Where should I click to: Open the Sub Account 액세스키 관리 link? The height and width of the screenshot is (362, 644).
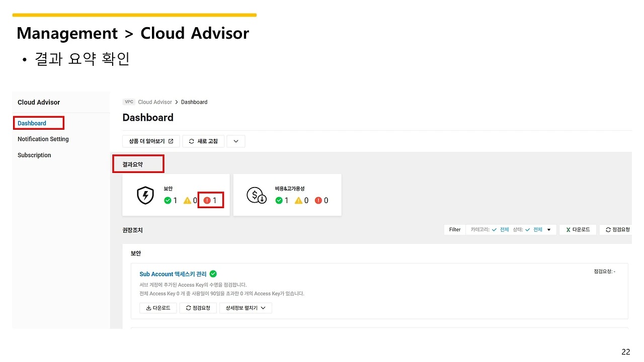(x=173, y=274)
